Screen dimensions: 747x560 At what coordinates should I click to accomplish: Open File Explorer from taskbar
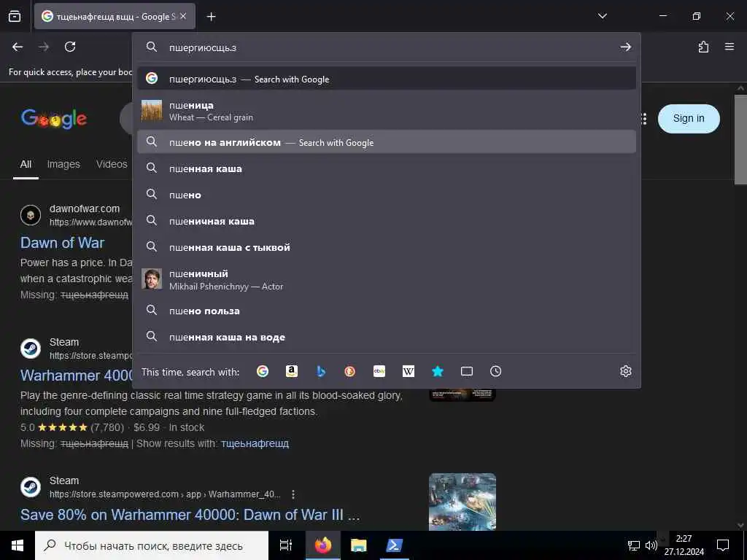[x=359, y=545]
